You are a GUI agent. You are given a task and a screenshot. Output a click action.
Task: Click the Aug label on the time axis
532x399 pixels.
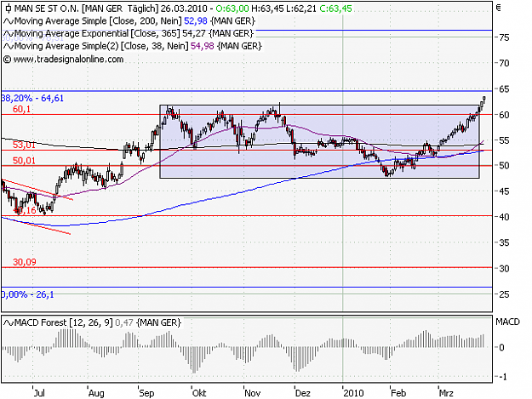point(96,393)
